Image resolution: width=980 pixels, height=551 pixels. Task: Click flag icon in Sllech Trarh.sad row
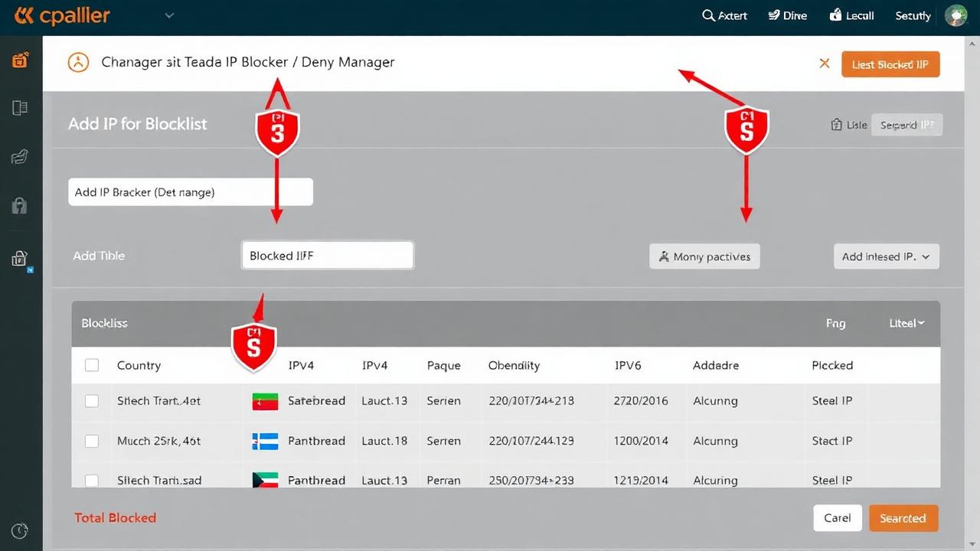coord(265,481)
